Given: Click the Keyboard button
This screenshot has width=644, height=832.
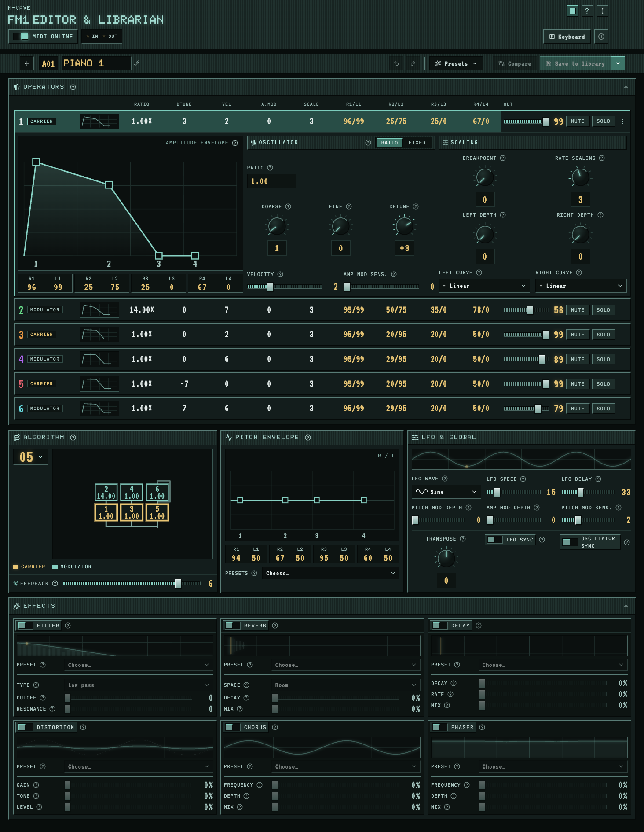Looking at the screenshot, I should pyautogui.click(x=567, y=37).
